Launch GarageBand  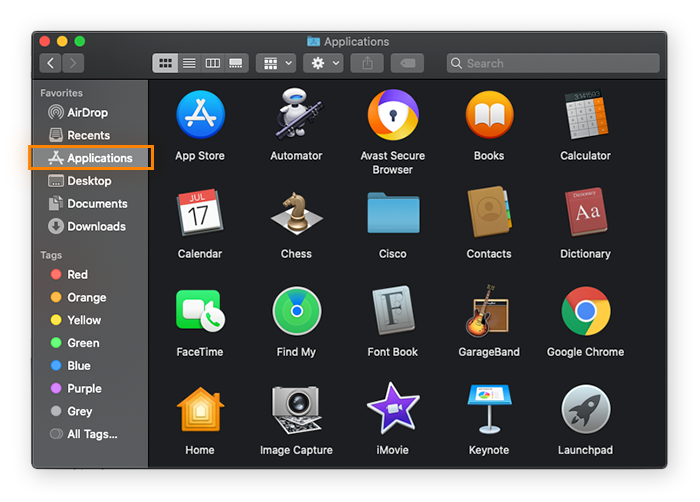488,311
